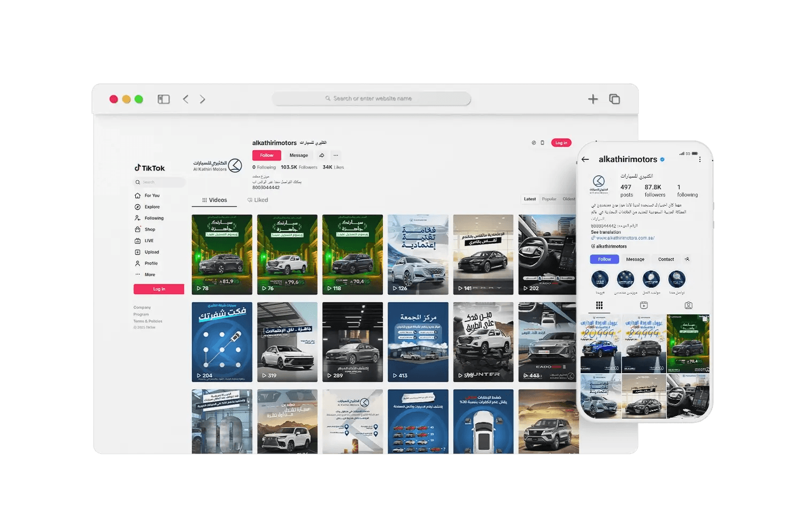
Task: Select the Videos tab
Action: [x=214, y=200]
